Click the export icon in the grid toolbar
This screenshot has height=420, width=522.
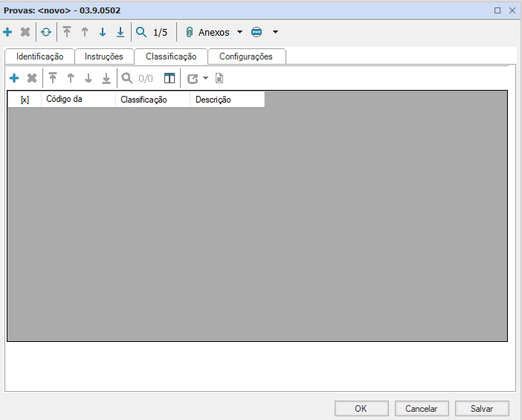(193, 78)
